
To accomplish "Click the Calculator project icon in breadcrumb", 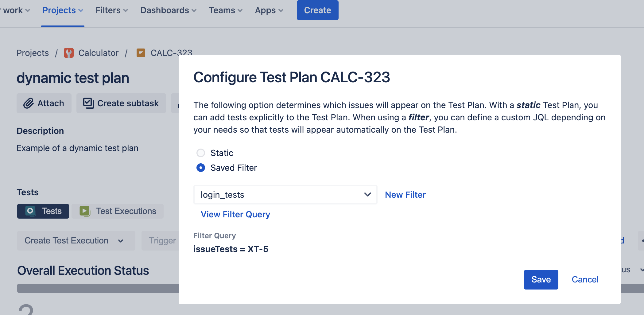I will [x=69, y=53].
